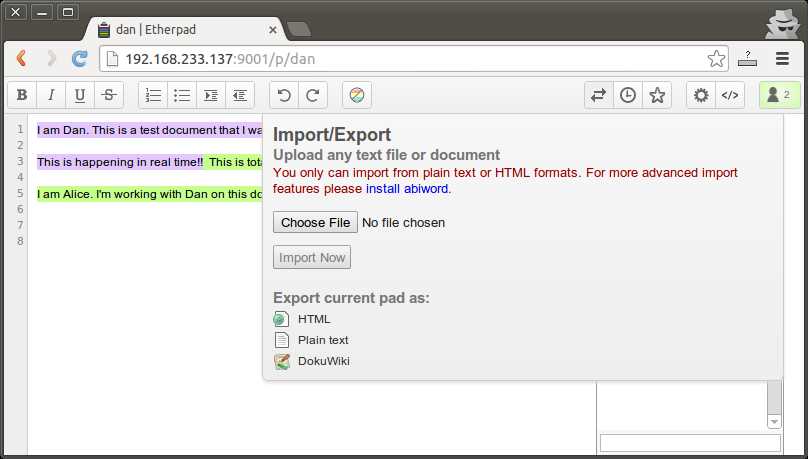Export pad as HTML icon
The height and width of the screenshot is (459, 808).
click(281, 319)
